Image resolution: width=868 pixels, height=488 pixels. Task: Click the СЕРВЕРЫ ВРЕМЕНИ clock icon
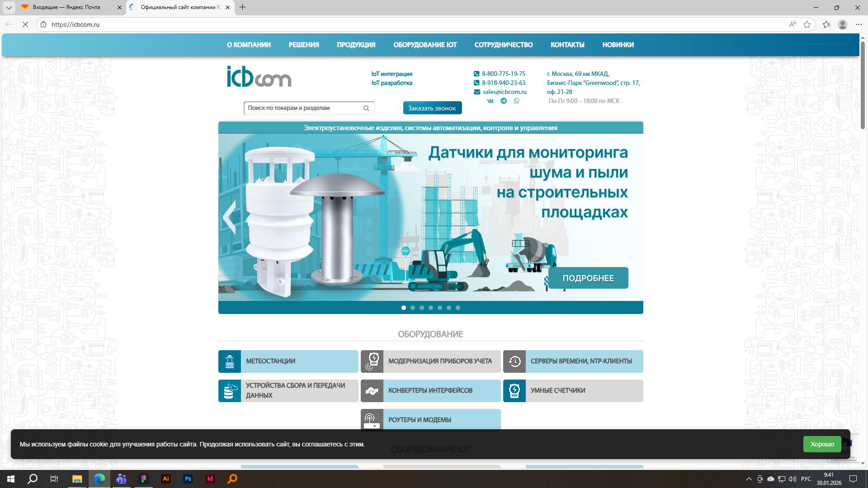click(x=514, y=361)
